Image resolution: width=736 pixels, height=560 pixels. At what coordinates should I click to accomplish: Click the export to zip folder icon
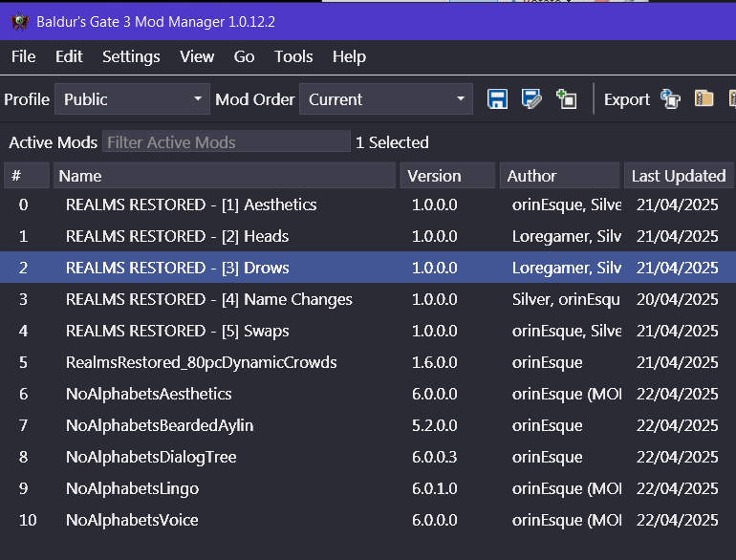704,99
